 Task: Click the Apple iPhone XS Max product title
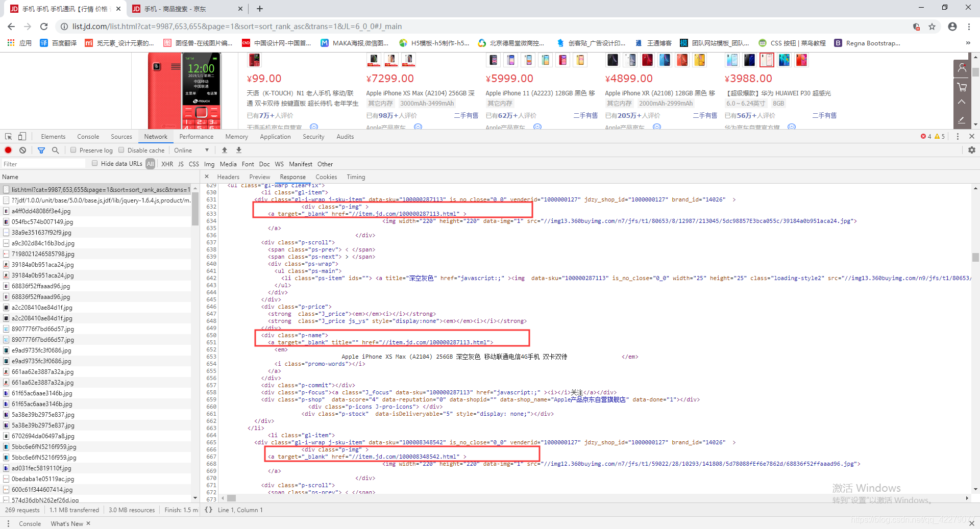(x=420, y=93)
